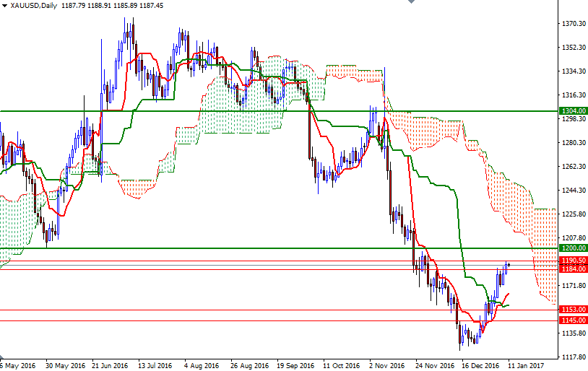
Task: Select the red 1184.00 price level tag
Action: [573, 269]
